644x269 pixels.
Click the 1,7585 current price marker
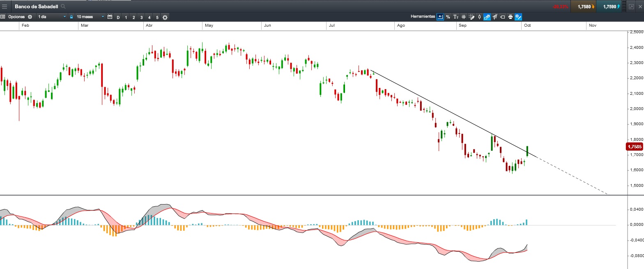[x=635, y=147]
